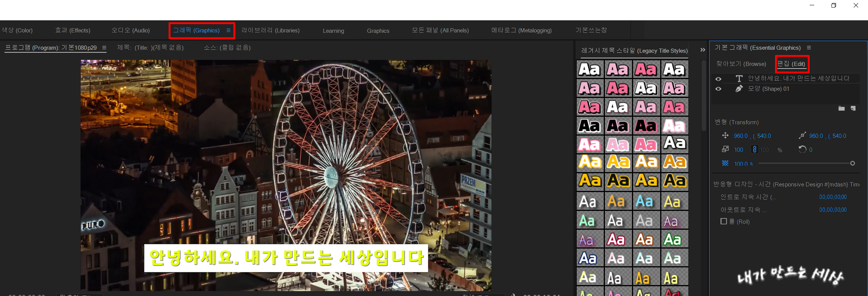The width and height of the screenshot is (868, 296).
Task: Select the 프로그램 (Program) 기본1080p29 panel tab
Action: pos(51,48)
